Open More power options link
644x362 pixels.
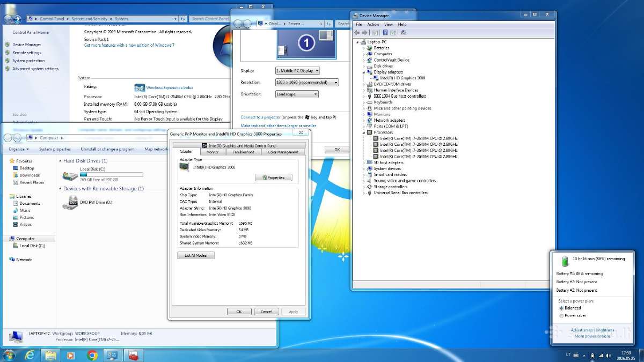point(592,337)
